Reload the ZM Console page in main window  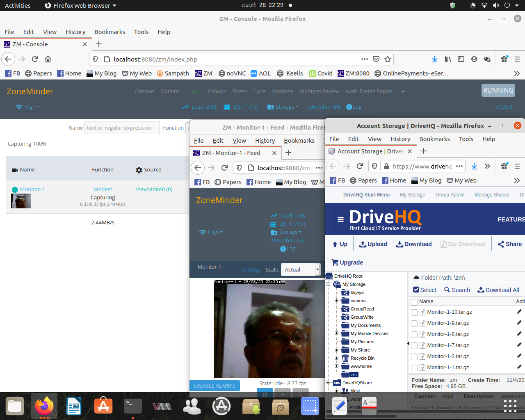coord(35,59)
